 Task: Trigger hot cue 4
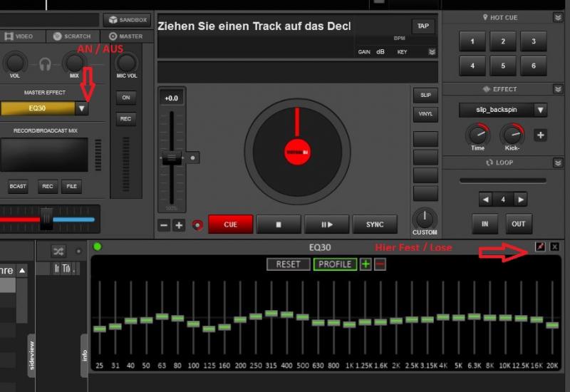pyautogui.click(x=472, y=66)
